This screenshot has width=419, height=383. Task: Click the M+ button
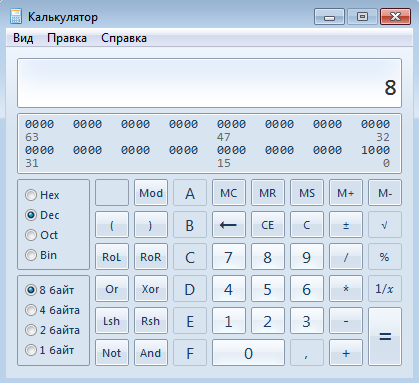coord(346,193)
